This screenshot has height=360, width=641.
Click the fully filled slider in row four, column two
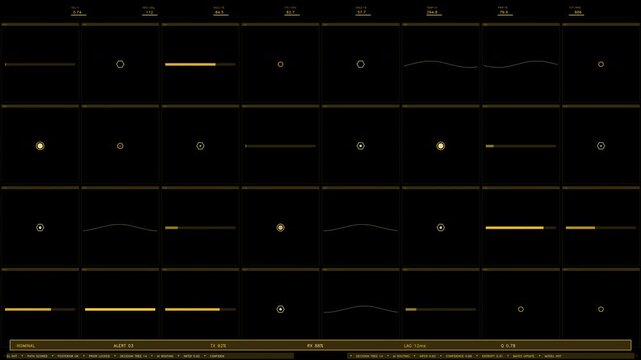120,309
